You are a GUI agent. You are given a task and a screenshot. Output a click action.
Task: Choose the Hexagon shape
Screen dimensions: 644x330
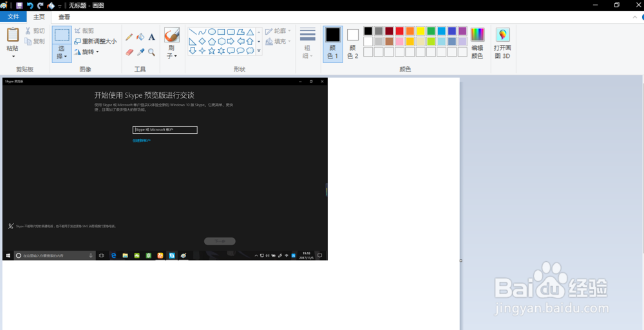click(221, 41)
